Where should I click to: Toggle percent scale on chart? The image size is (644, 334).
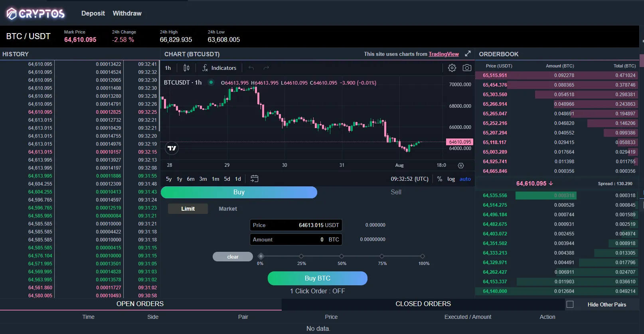coord(439,179)
